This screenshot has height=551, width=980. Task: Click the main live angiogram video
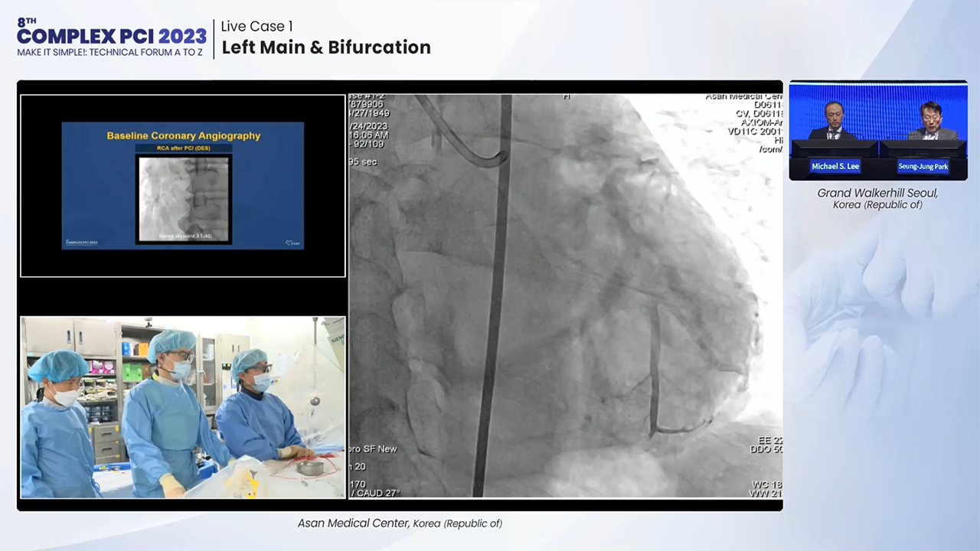(566, 296)
